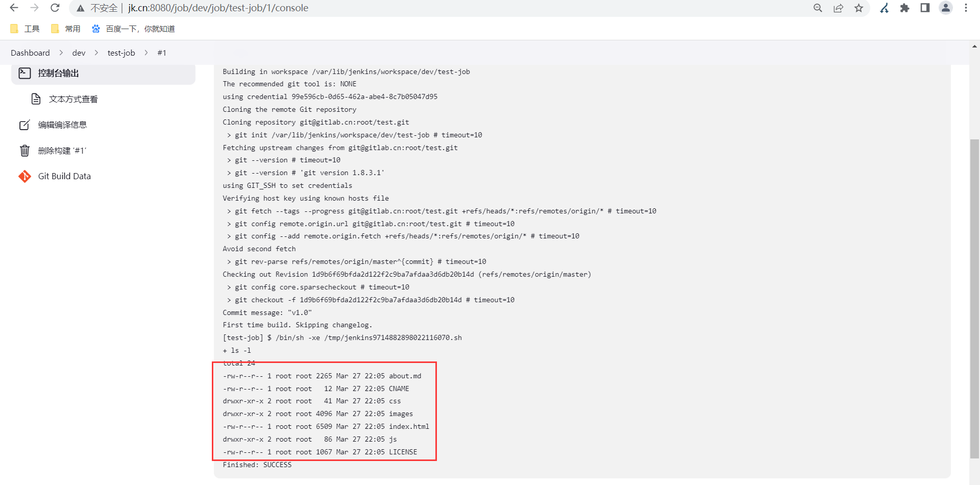Open 文本方式查看 plain text view
The width and height of the screenshot is (980, 485).
coord(73,99)
